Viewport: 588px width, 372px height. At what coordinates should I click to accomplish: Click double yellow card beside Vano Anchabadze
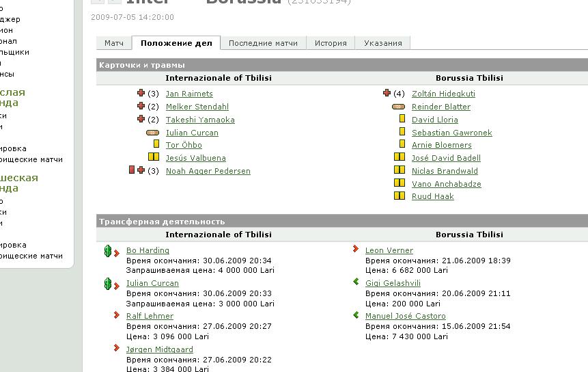click(400, 183)
